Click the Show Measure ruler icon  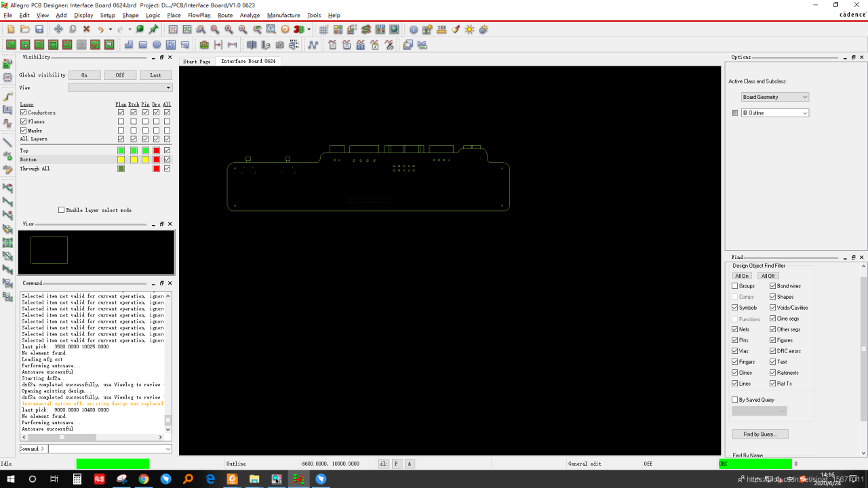point(441,29)
